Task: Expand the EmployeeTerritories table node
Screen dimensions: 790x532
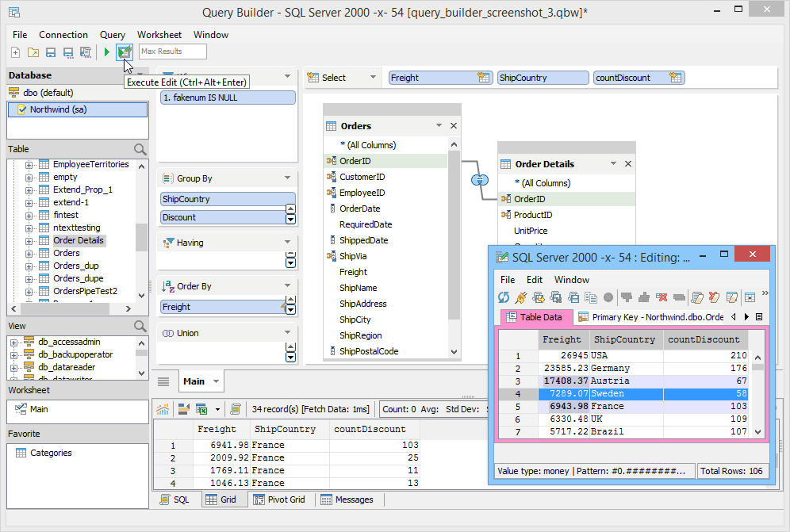Action: [x=29, y=165]
